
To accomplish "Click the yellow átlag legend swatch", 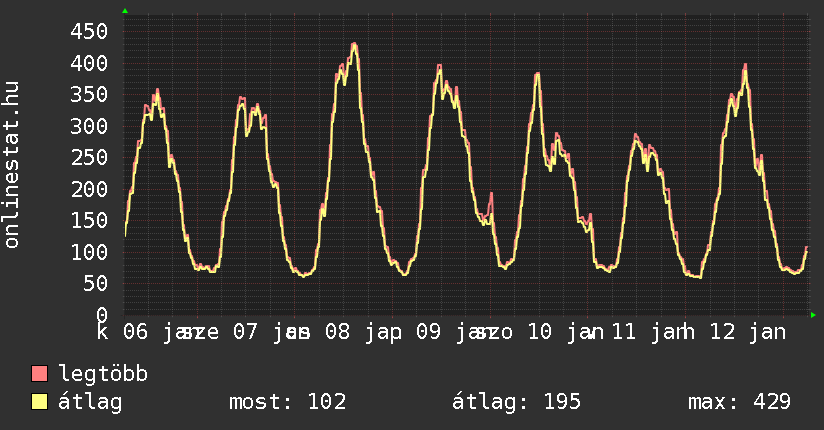I will point(40,402).
